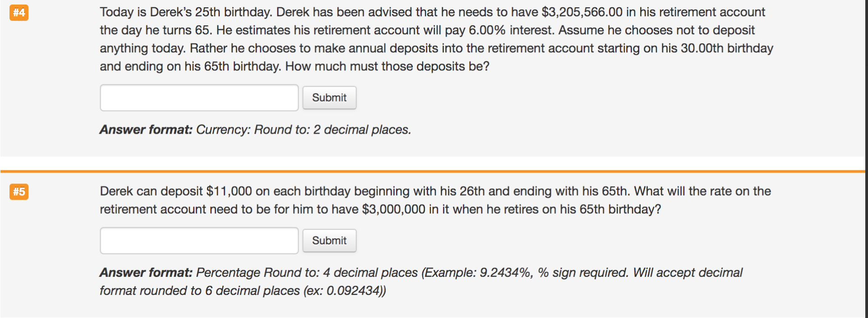
Task: Click Submit for the deposit amount question
Action: point(329,98)
